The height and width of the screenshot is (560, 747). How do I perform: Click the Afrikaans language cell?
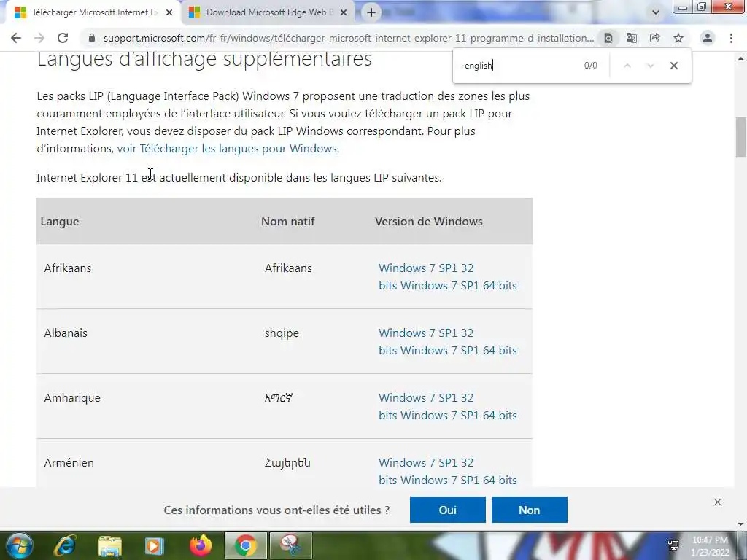[68, 268]
